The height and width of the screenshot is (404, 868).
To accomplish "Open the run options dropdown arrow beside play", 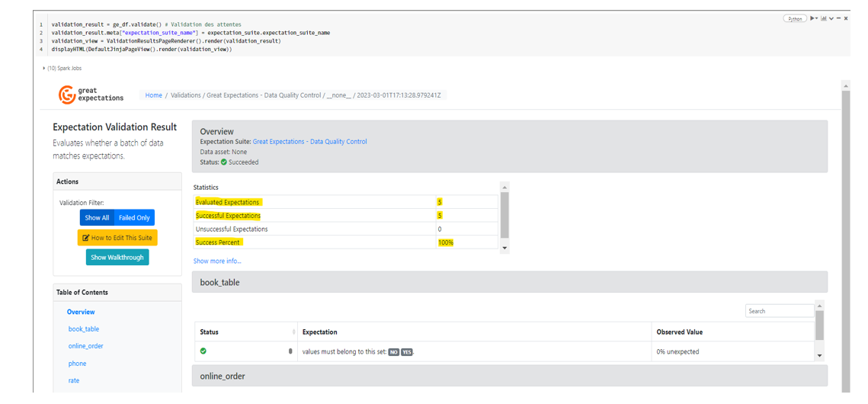I will tap(816, 18).
